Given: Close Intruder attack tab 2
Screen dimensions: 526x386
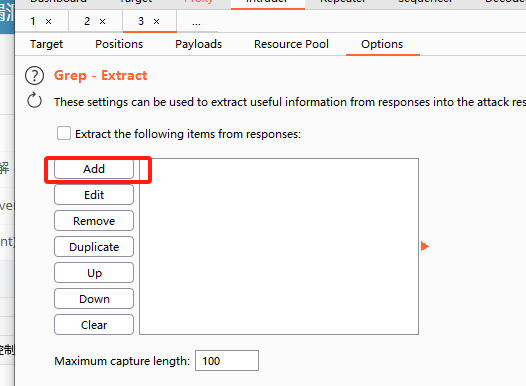Looking at the screenshot, I should [x=103, y=22].
